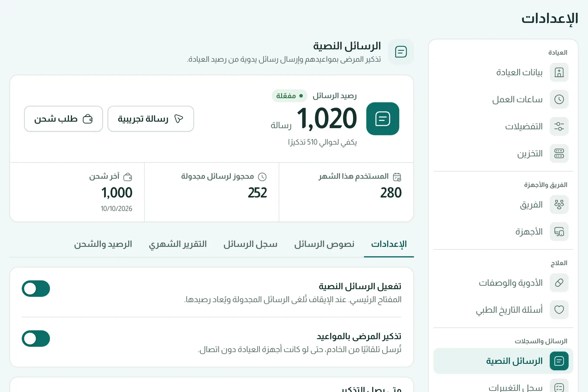Open the نصوص الرسائل tab

click(324, 244)
